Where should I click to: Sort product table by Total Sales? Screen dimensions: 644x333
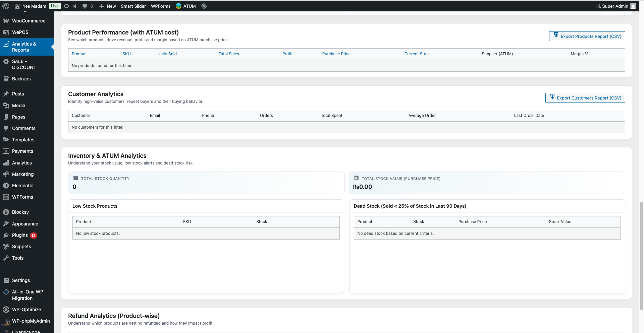coord(229,54)
